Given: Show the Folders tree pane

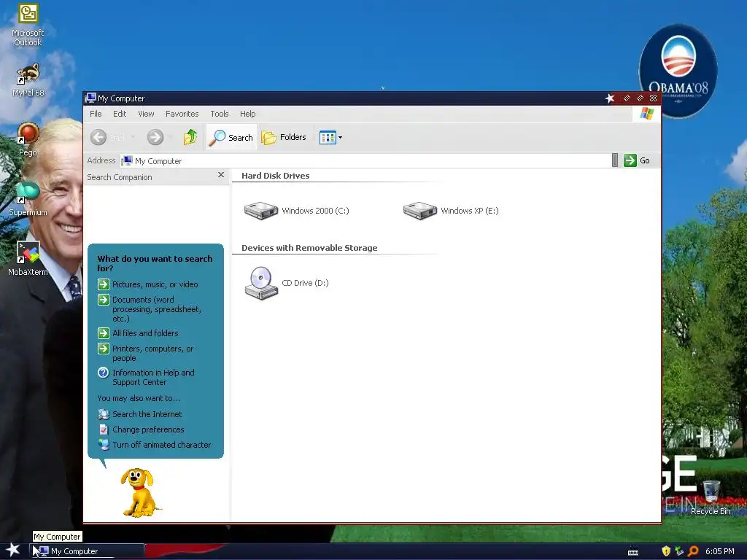Looking at the screenshot, I should coord(284,137).
